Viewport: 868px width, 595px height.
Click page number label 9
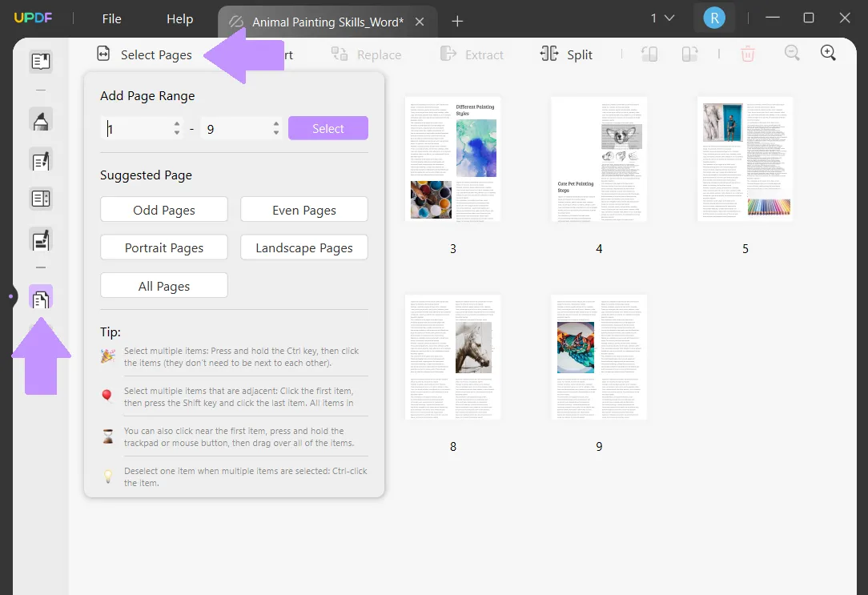point(599,447)
